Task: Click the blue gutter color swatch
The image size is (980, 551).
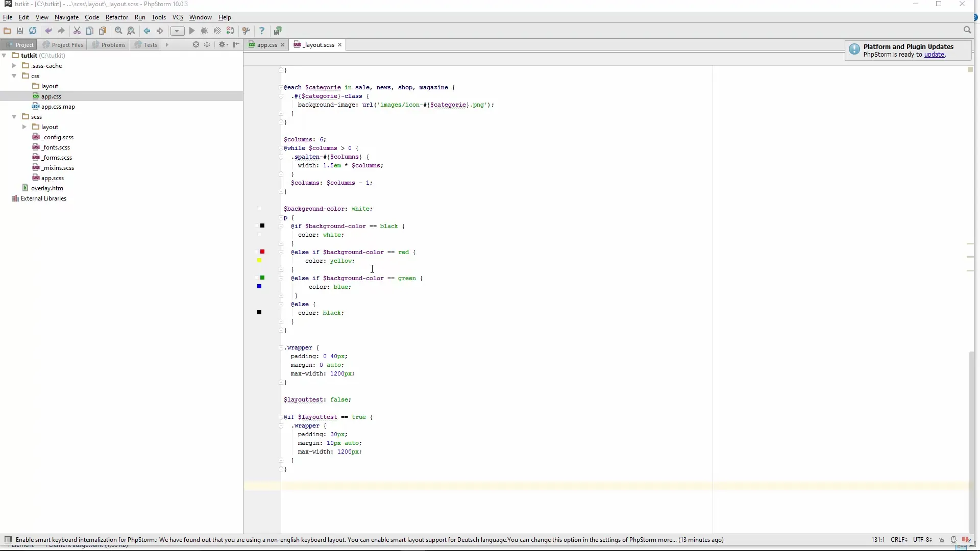Action: 259,287
